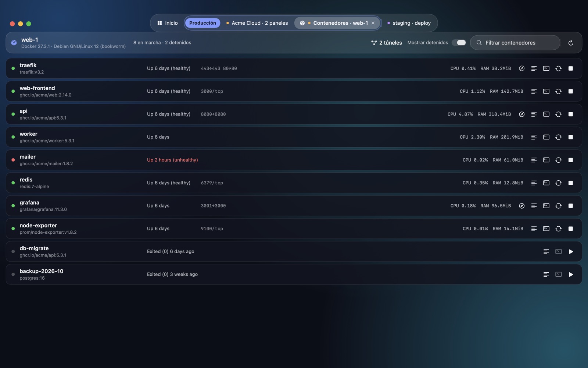Restart the node-exporter container
The height and width of the screenshot is (368, 588).
(558, 229)
